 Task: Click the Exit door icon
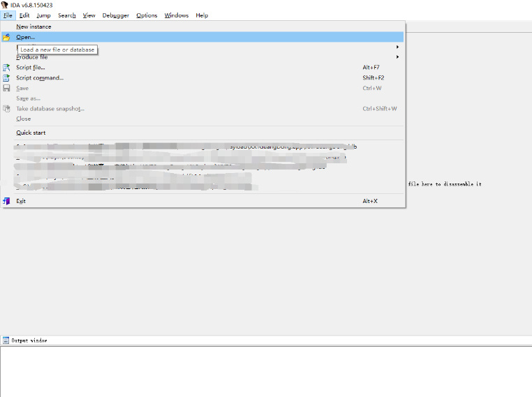click(x=6, y=201)
